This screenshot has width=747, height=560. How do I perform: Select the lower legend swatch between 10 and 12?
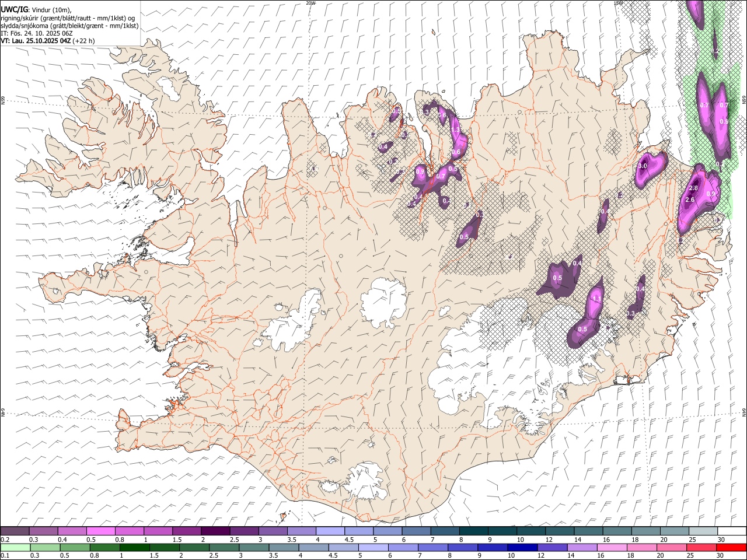point(523,547)
